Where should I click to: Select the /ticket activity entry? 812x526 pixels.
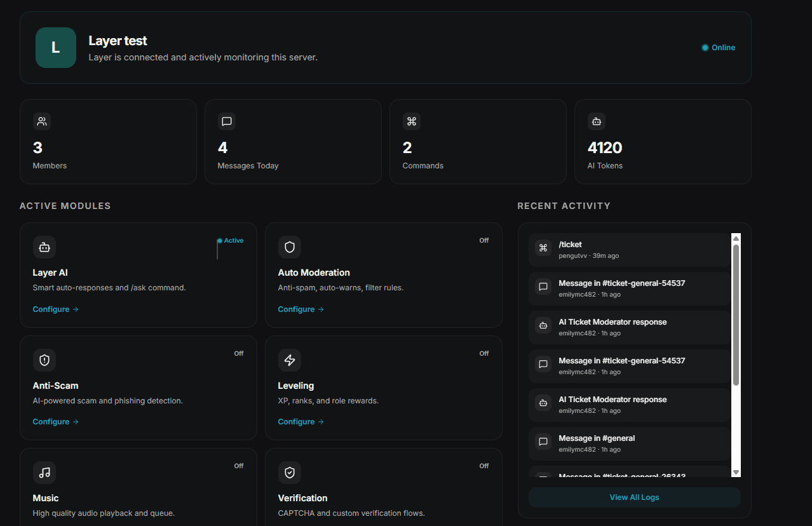tap(630, 250)
